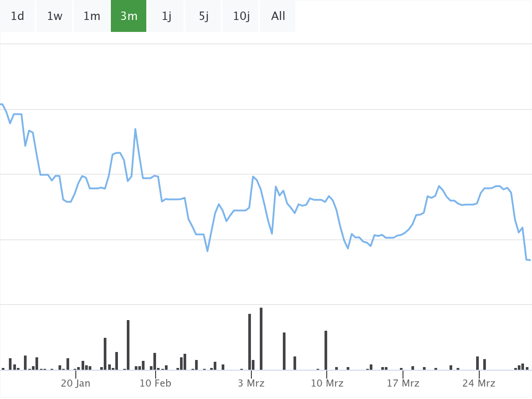Click the 10 Mrz date label
The image size is (532, 399).
327,383
